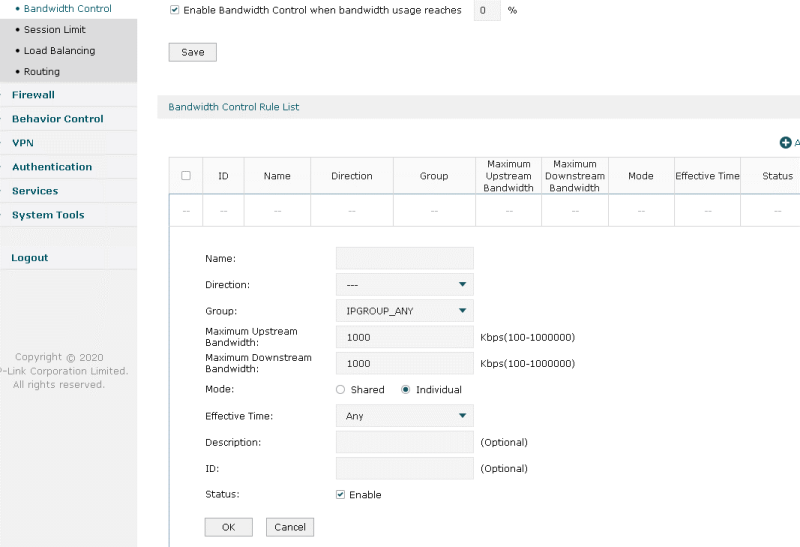Viewport: 800px width, 547px height.
Task: Click the Maximum Downstream Bandwidth input field
Action: pos(405,363)
